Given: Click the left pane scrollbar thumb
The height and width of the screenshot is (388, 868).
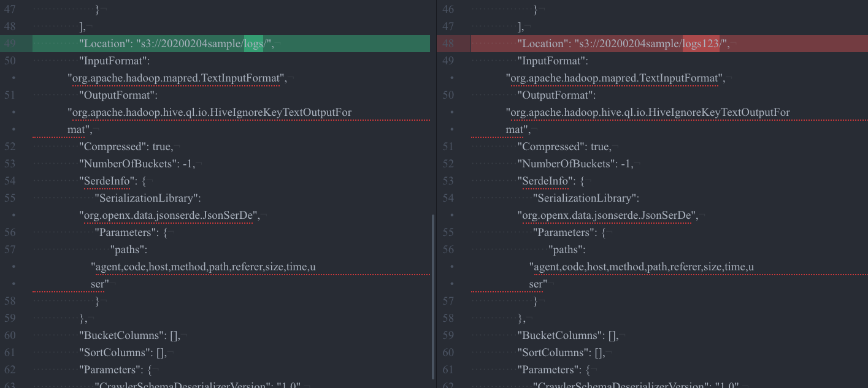Looking at the screenshot, I should pyautogui.click(x=433, y=297).
